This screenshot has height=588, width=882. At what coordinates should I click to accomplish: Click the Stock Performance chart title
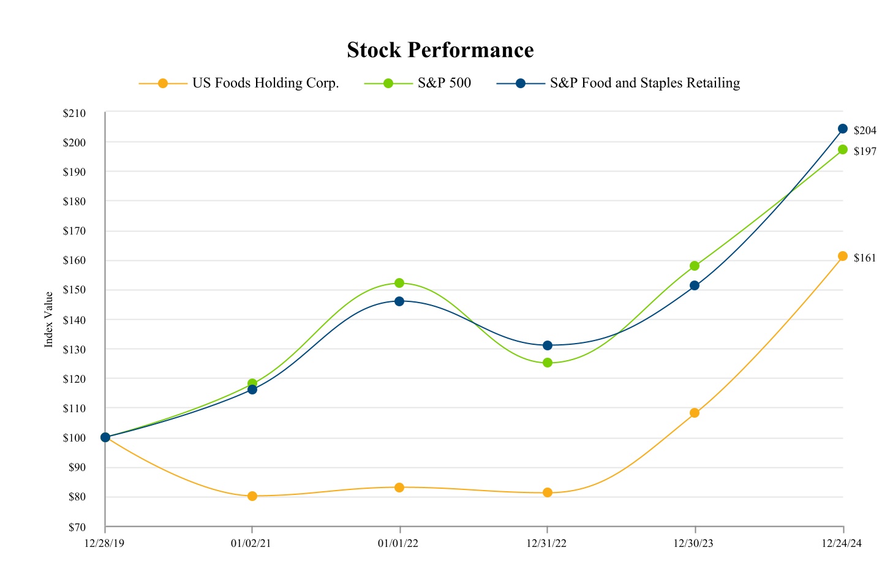click(x=440, y=50)
